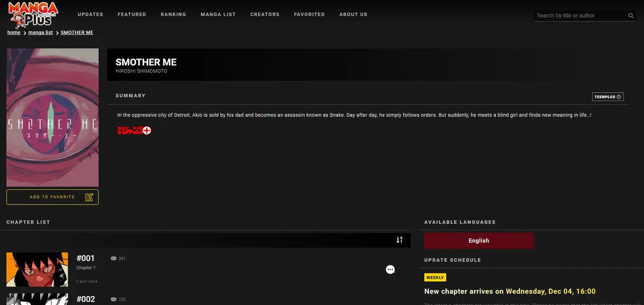The image size is (644, 305).
Task: Click chapter #001 title
Action: 86,259
